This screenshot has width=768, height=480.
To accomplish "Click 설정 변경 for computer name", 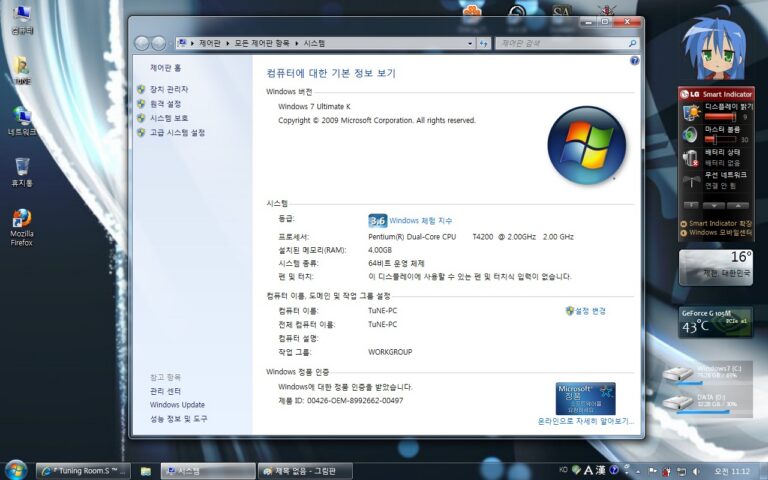I will point(590,311).
